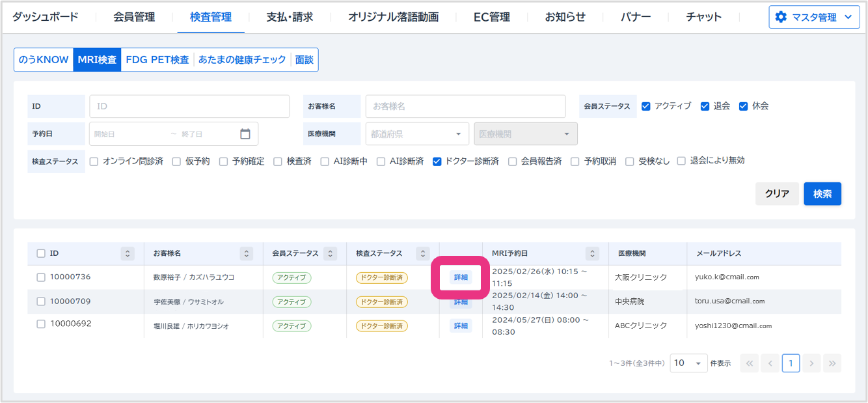Screen dimensions: 868x403
Task: Sort by MRI予約日 column sort icon
Action: (x=592, y=253)
